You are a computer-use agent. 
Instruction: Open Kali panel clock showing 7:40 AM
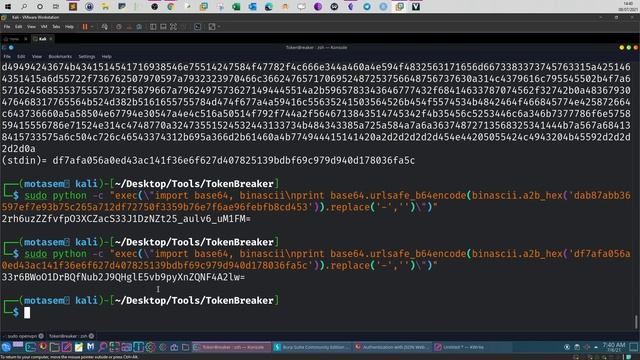pyautogui.click(x=613, y=347)
